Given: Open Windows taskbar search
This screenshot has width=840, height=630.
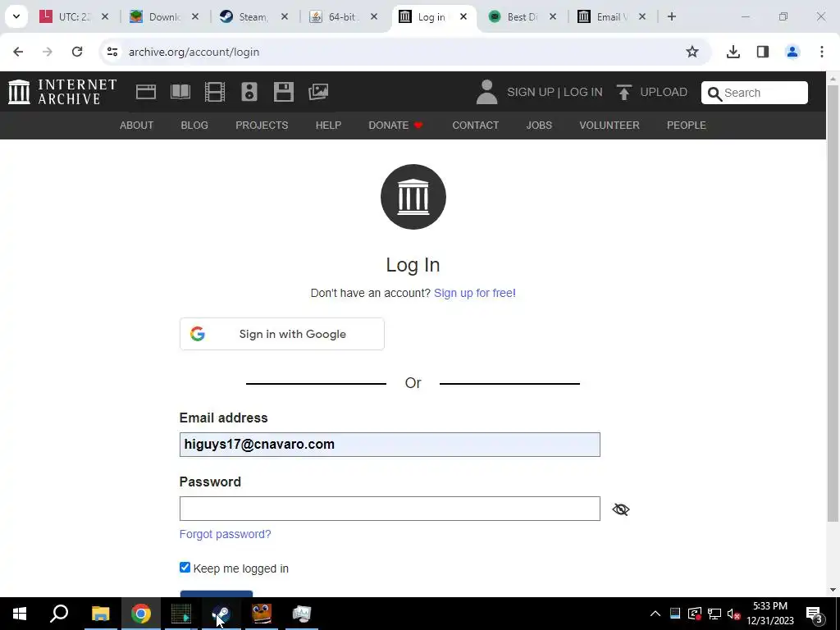Looking at the screenshot, I should coord(59,614).
